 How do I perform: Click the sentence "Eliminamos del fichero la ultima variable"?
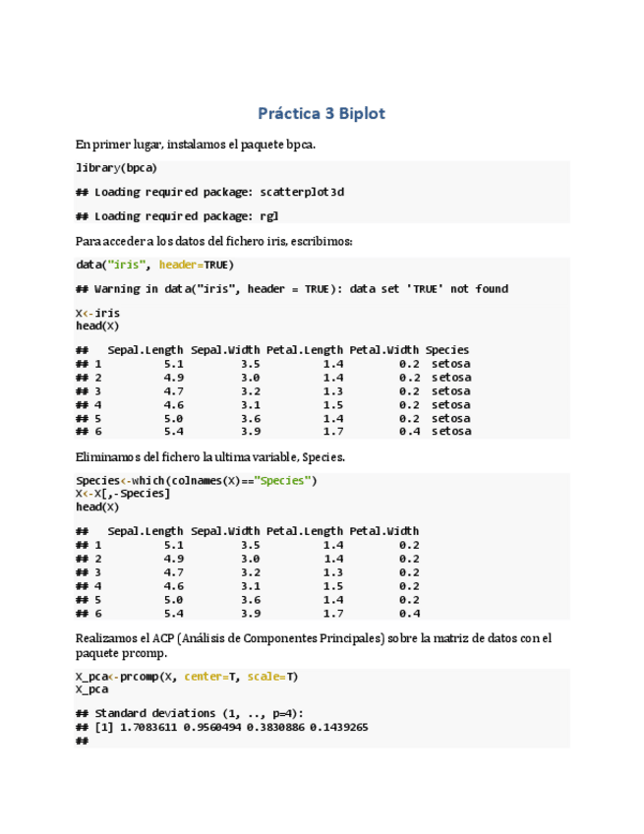(x=210, y=456)
